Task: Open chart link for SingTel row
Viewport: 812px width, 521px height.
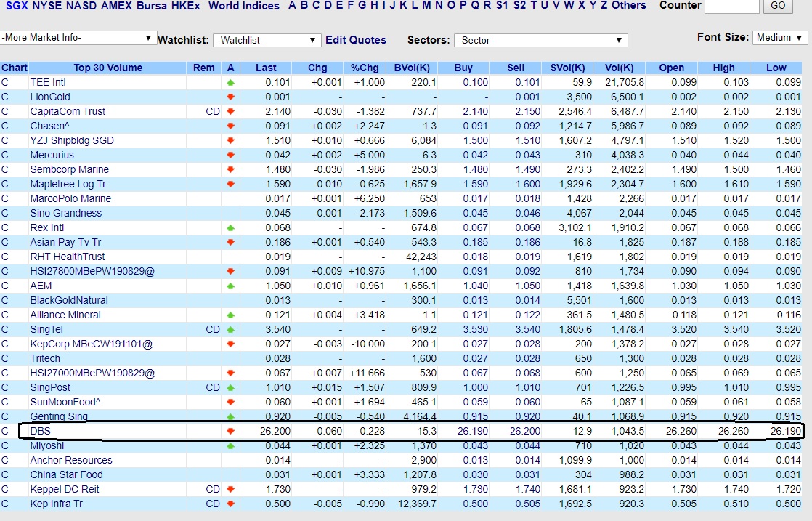Action: [4, 329]
